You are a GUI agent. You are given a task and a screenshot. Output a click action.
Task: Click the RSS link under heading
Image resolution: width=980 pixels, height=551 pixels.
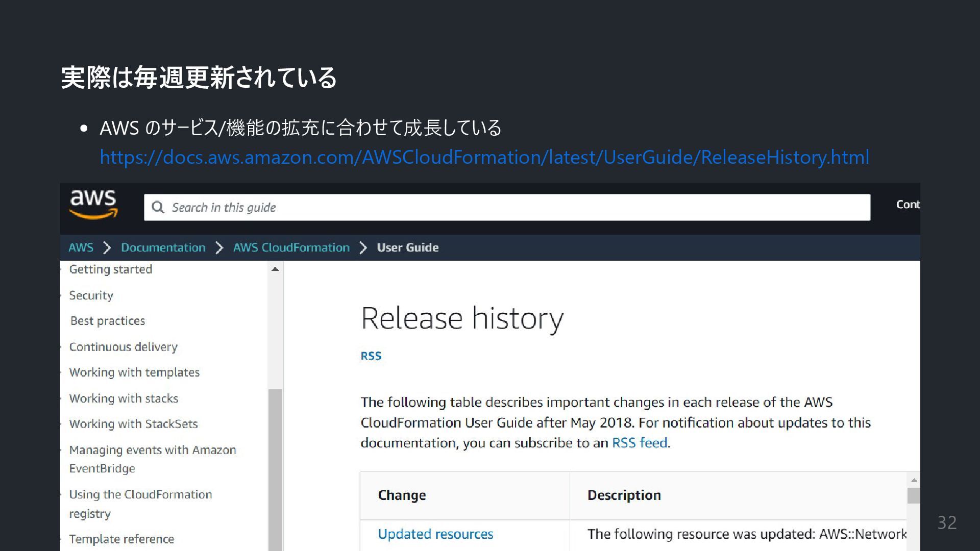(371, 356)
